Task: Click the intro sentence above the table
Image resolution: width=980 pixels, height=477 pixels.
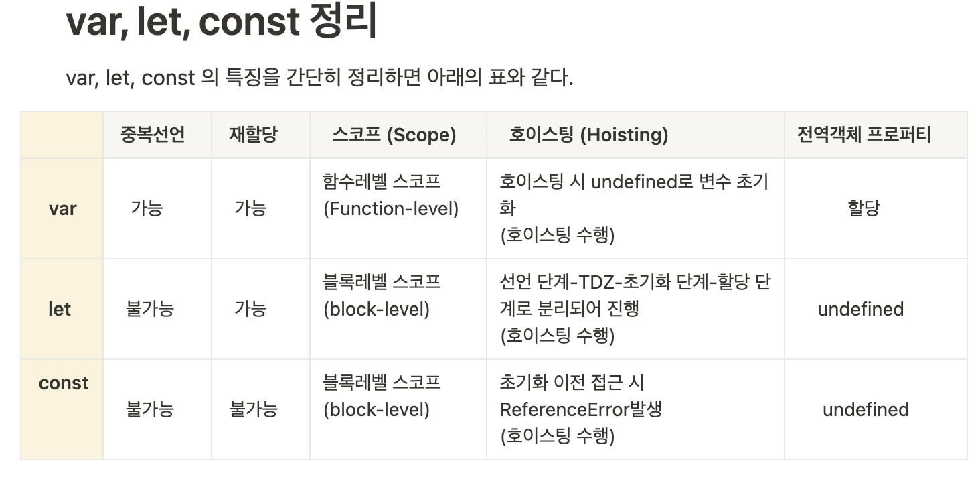Action: (319, 78)
